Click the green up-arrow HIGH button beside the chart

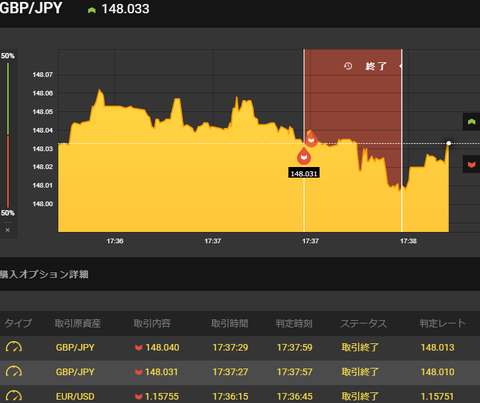pos(471,122)
